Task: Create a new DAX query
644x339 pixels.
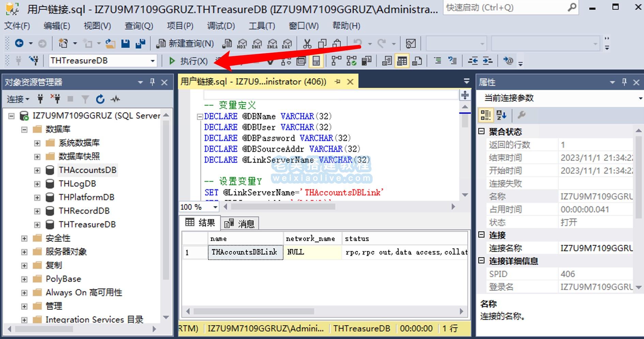Action: [287, 44]
